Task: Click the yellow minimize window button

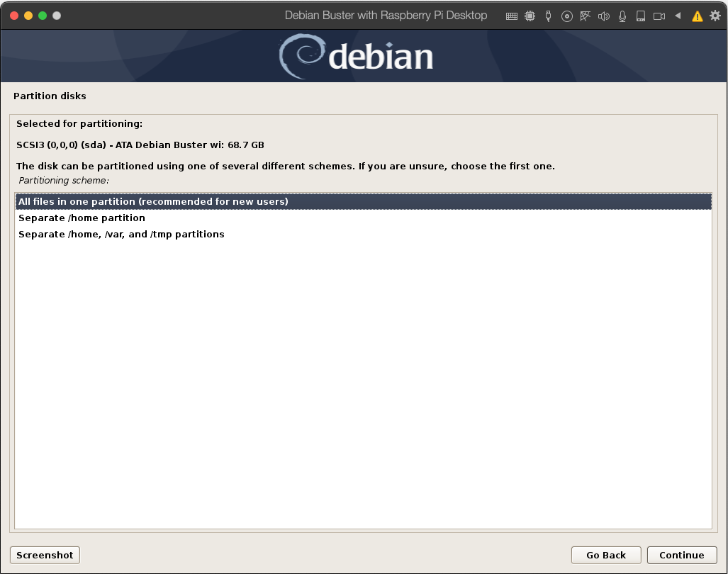Action: click(x=28, y=16)
